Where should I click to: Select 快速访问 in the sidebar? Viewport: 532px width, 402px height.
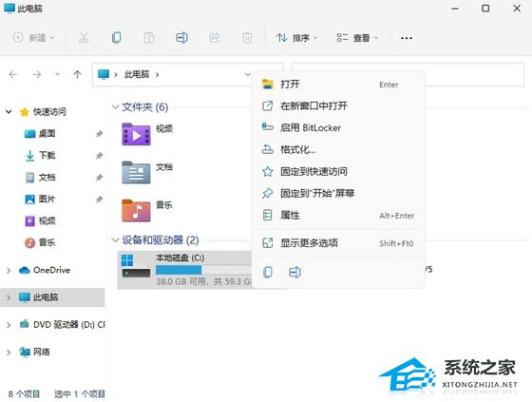(x=49, y=112)
